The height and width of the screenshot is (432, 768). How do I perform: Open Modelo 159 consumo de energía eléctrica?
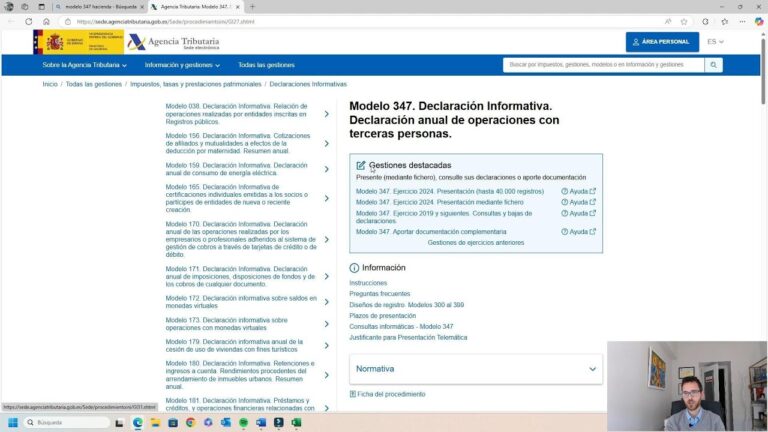(237, 169)
